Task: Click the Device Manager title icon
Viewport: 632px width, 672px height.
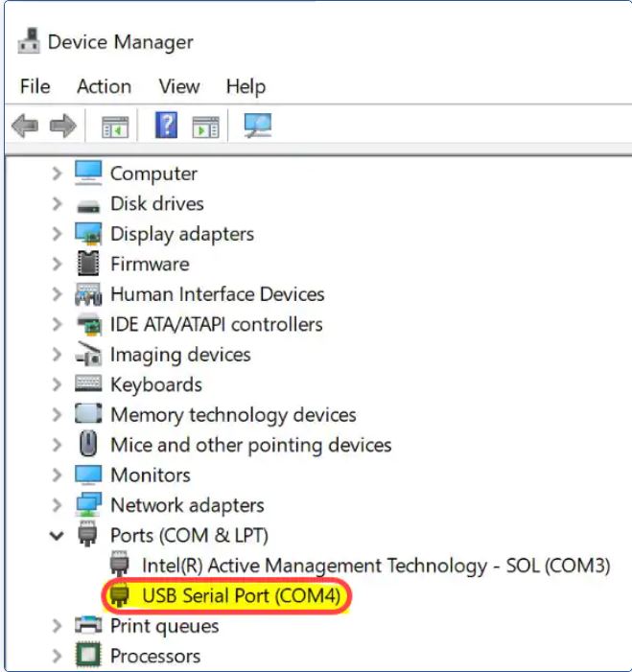Action: coord(29,40)
